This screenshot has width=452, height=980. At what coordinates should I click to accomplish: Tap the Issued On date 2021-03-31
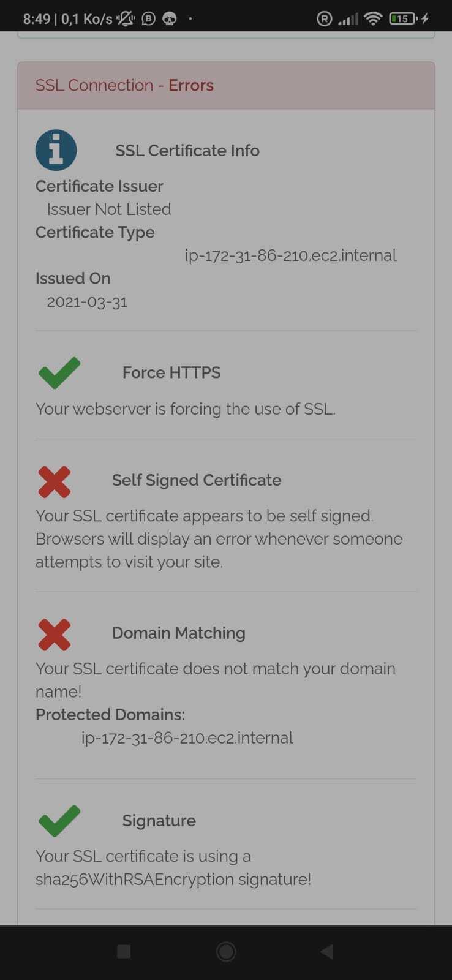87,302
